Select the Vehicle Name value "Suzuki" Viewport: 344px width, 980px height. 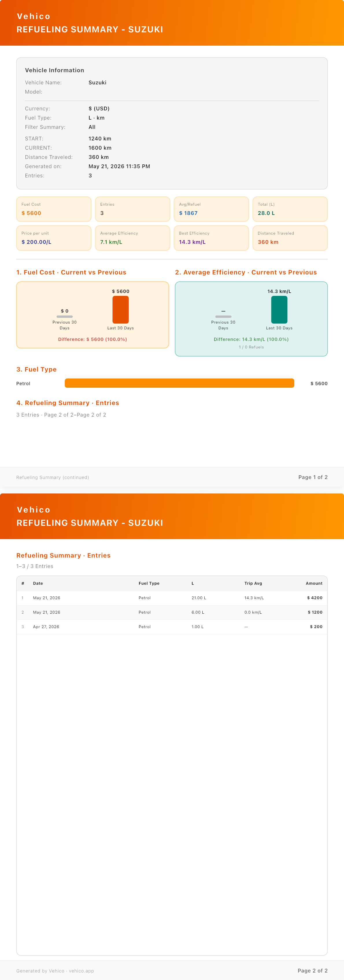[x=97, y=83]
